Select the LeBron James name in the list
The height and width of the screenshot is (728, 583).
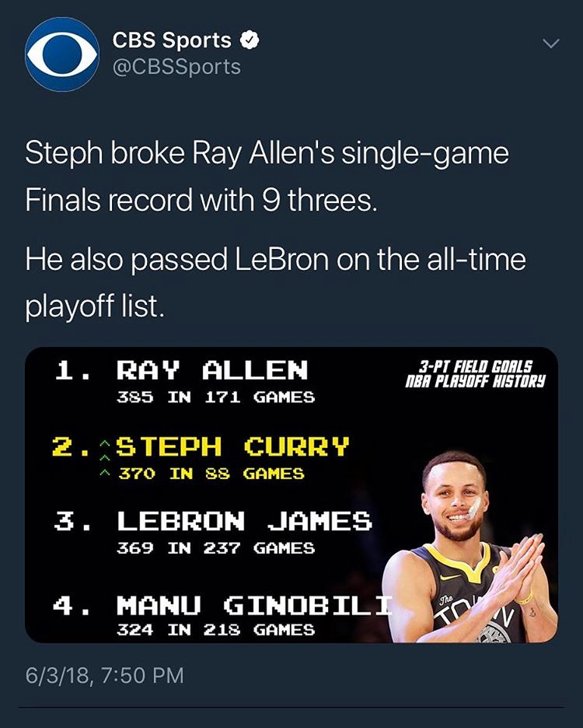(x=244, y=520)
